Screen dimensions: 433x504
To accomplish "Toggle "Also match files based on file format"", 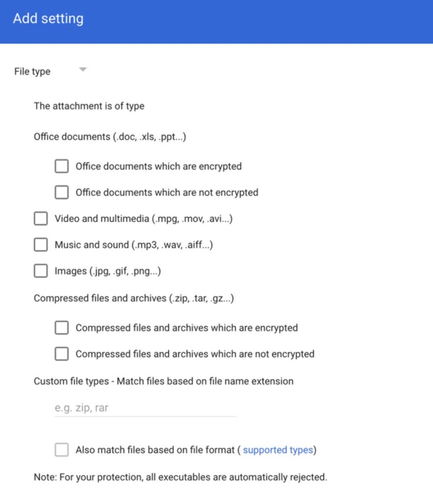I will [62, 450].
